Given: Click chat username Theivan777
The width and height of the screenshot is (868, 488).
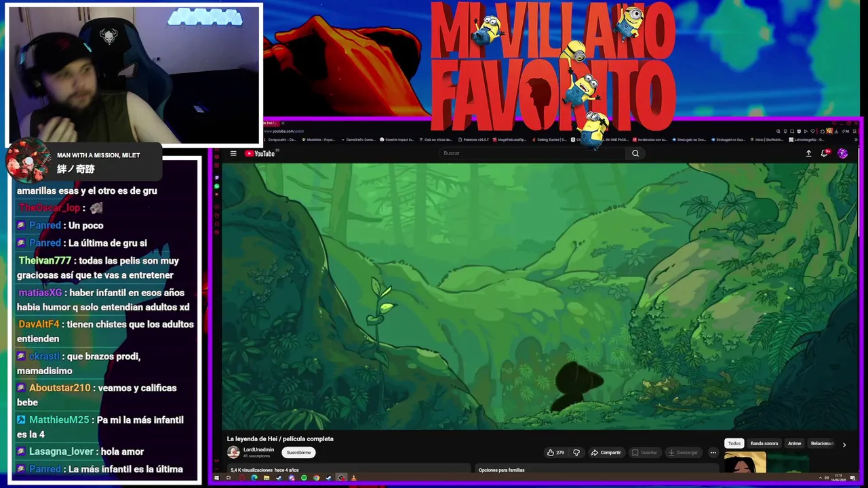Looking at the screenshot, I should pyautogui.click(x=45, y=260).
